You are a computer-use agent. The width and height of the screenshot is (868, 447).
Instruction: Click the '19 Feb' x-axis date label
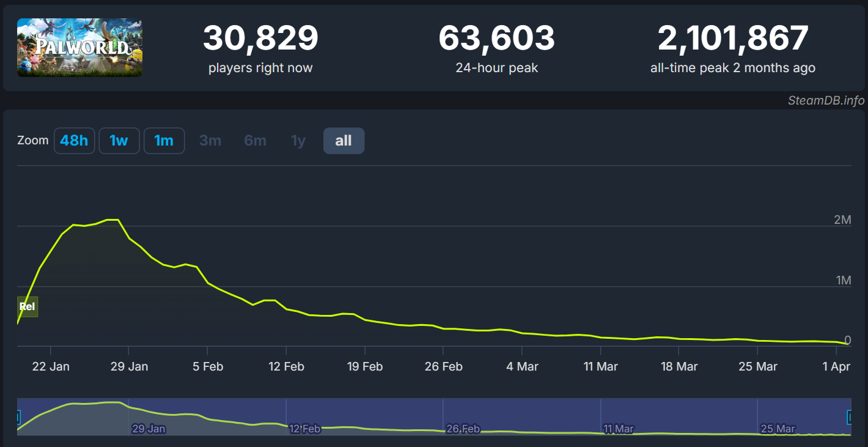pyautogui.click(x=365, y=366)
